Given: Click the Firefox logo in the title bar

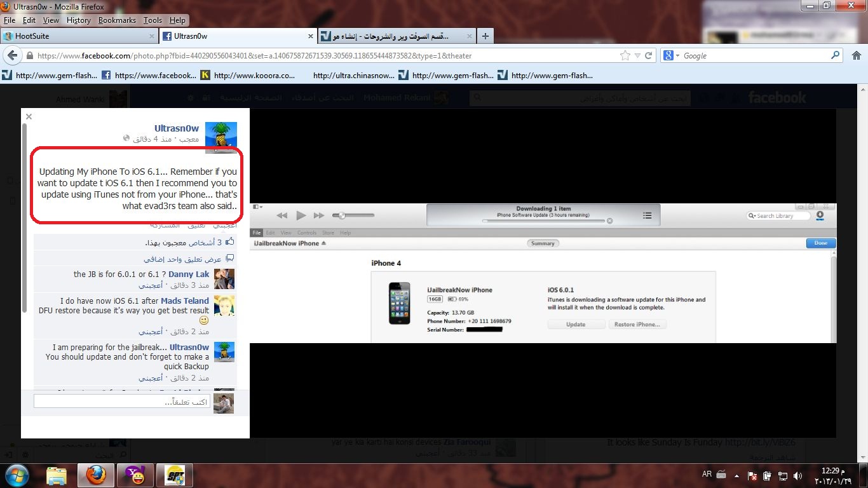Looking at the screenshot, I should point(6,6).
